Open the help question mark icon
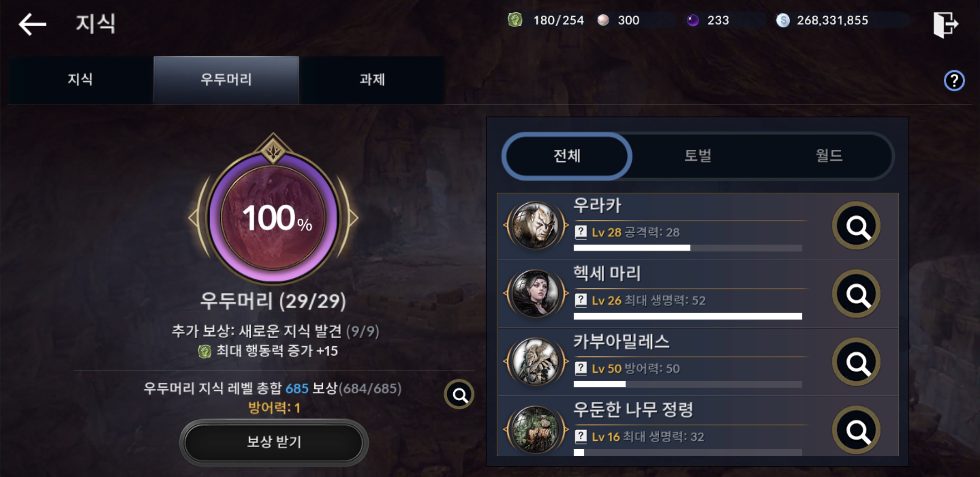 954,81
